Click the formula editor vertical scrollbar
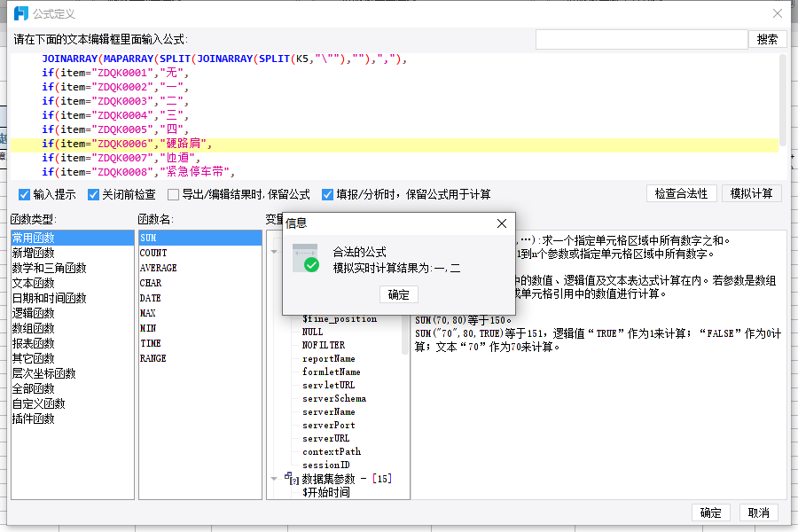Screen dimensions: 798x532 (x=783, y=100)
